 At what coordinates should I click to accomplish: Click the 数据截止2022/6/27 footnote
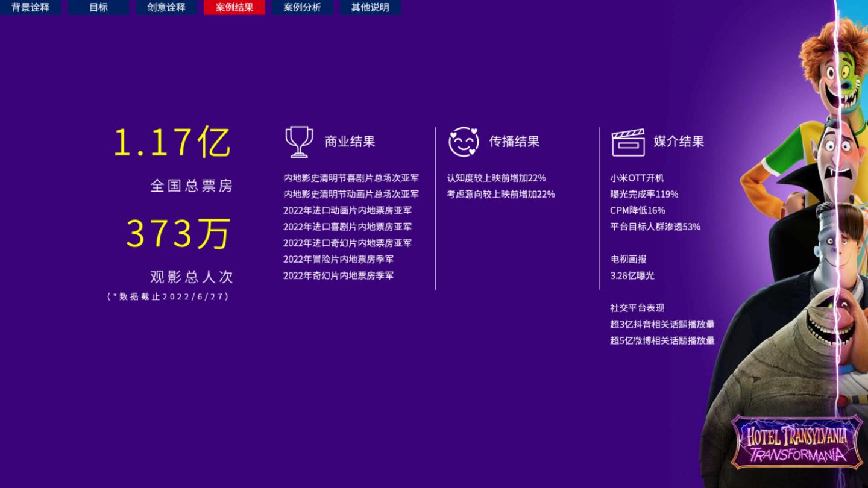pyautogui.click(x=168, y=296)
